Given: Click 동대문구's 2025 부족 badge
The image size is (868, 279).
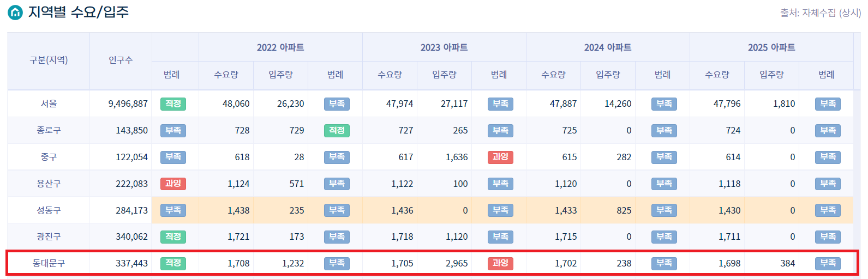Looking at the screenshot, I should [x=828, y=263].
